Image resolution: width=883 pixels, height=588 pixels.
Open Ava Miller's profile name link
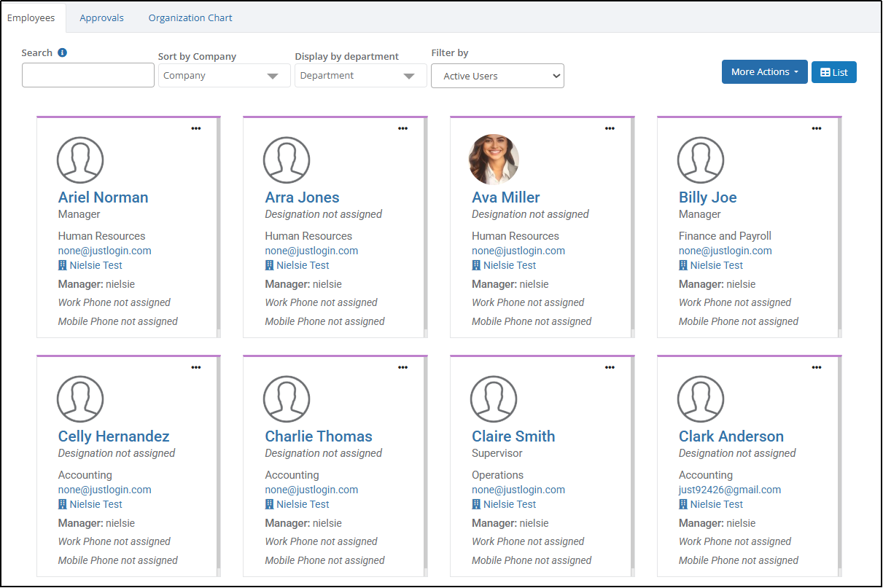click(x=506, y=197)
